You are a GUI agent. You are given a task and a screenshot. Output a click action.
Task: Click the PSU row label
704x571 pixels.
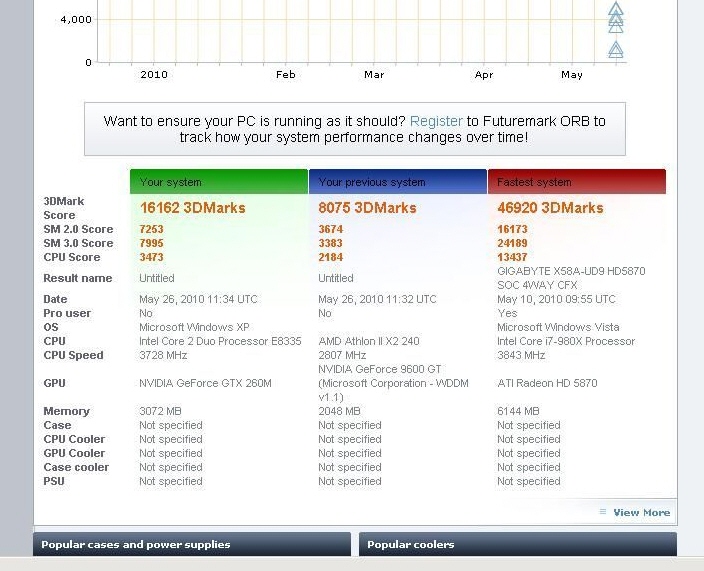[54, 481]
